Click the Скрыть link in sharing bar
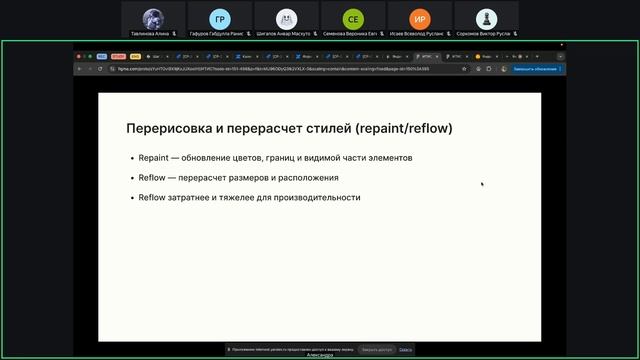Image resolution: width=640 pixels, height=360 pixels. [405, 350]
